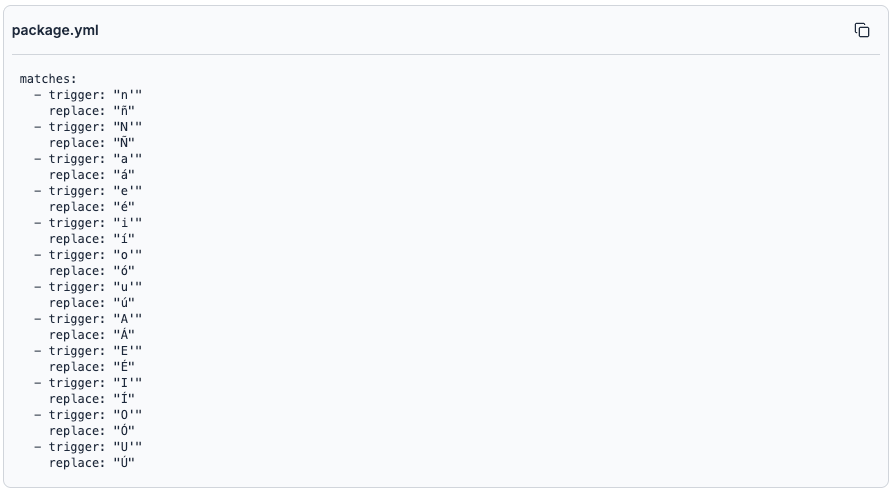The image size is (894, 495).
Task: Click the trigger "a'" line
Action: [x=88, y=159]
